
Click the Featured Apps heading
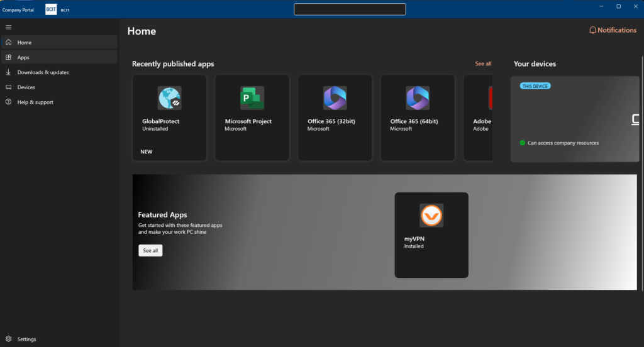(x=162, y=215)
